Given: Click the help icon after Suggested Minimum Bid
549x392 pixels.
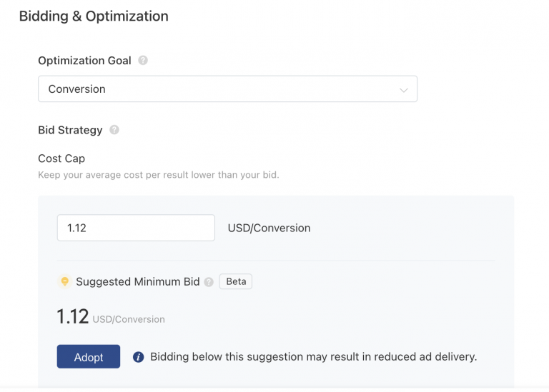Looking at the screenshot, I should pos(209,282).
